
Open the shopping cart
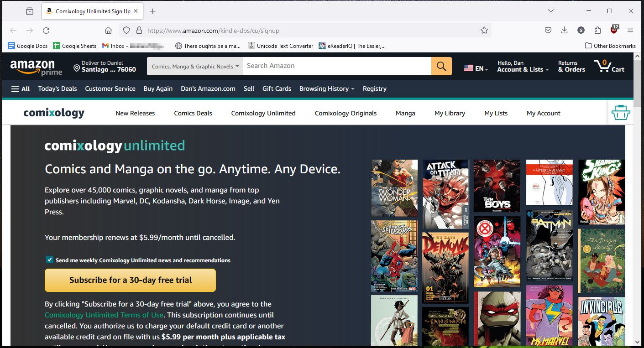[x=609, y=67]
